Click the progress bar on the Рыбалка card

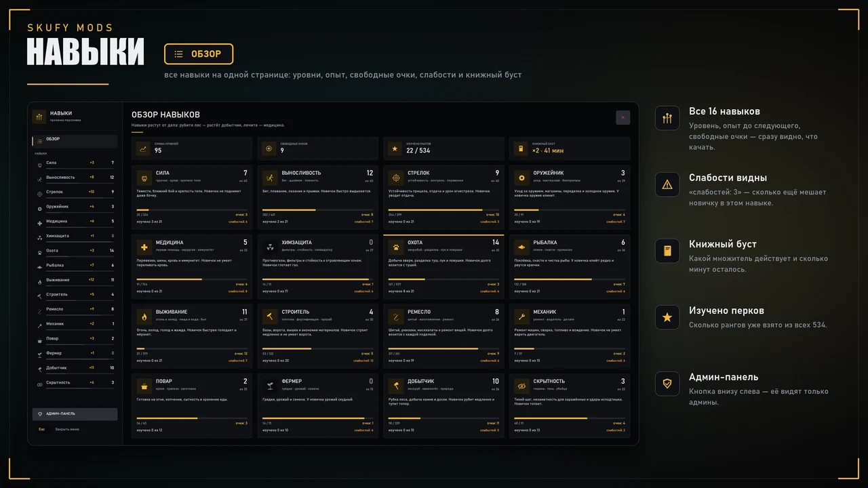(570, 279)
